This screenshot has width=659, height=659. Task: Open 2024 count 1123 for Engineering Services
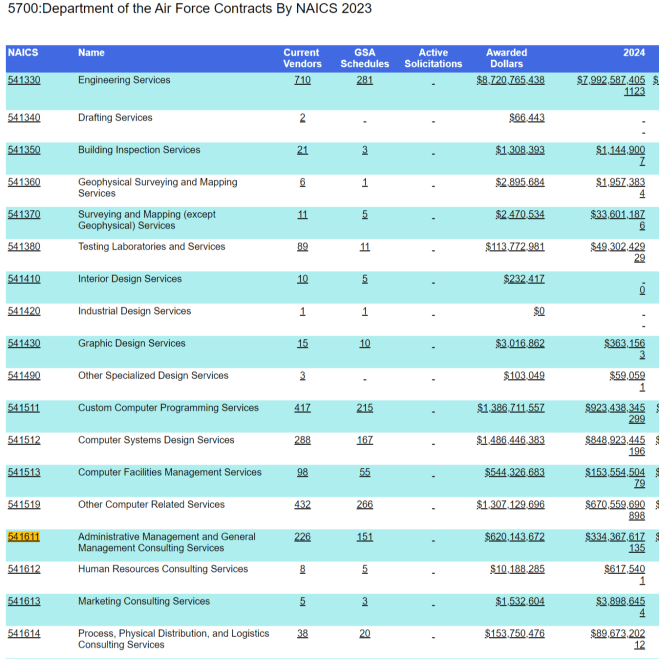pos(634,91)
